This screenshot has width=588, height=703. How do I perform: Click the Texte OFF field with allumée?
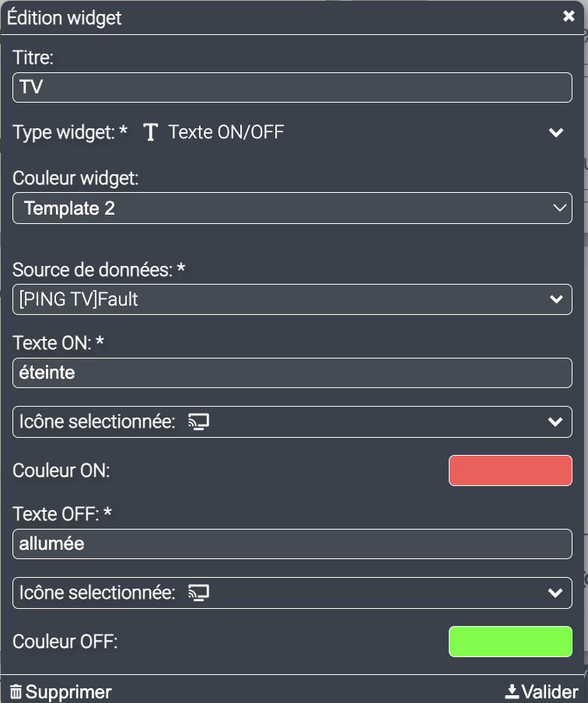pyautogui.click(x=292, y=544)
